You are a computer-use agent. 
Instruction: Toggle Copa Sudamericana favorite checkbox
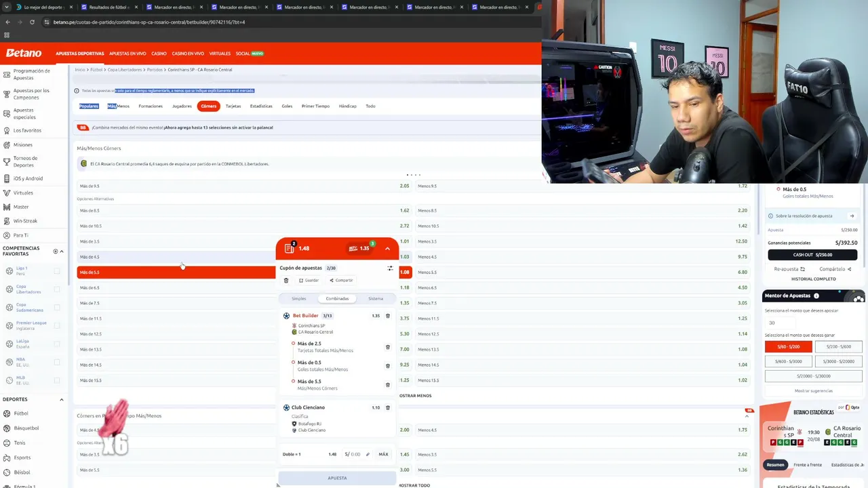[57, 308]
